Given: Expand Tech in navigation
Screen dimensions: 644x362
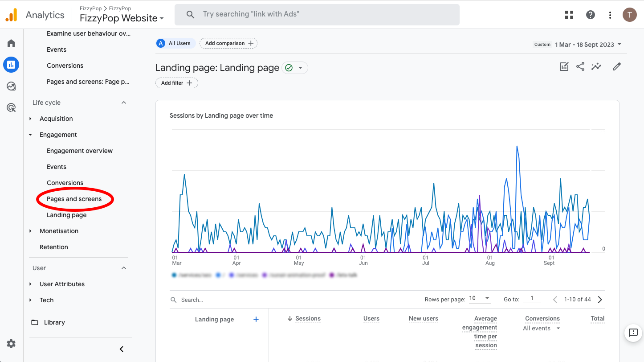Looking at the screenshot, I should pyautogui.click(x=30, y=300).
